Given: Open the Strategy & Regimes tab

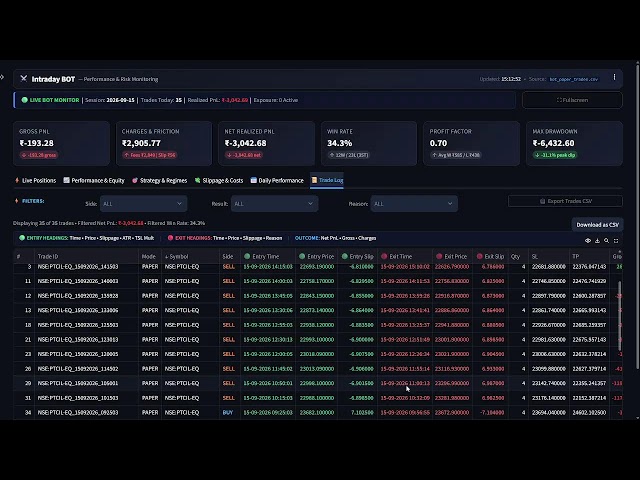Looking at the screenshot, I should pos(160,180).
